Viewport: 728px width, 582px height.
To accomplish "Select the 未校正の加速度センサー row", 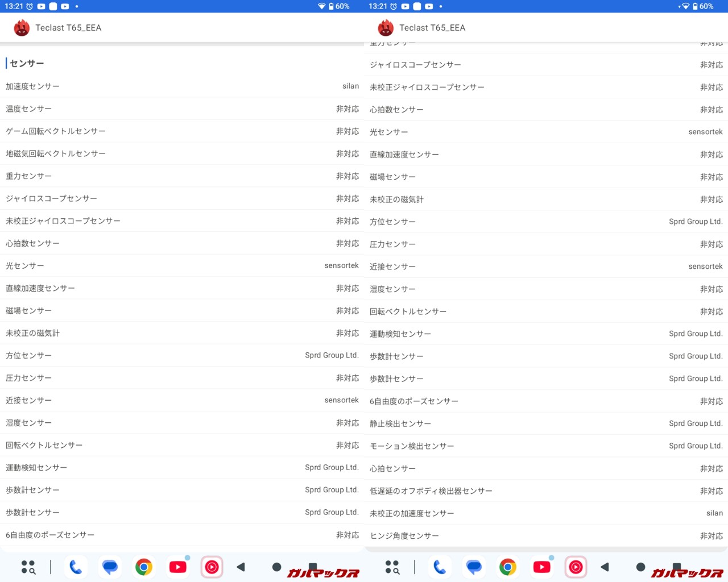I will click(546, 513).
